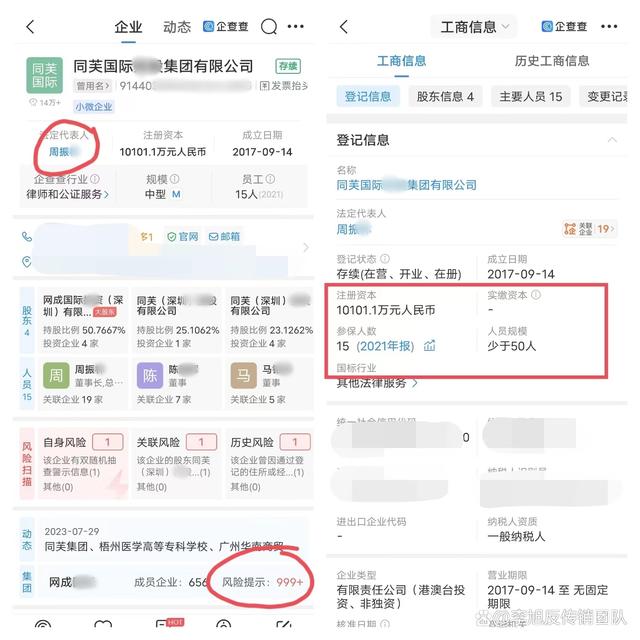Select 股东信息 4 sub-tab
This screenshot has height=640, width=640.
pos(445,96)
